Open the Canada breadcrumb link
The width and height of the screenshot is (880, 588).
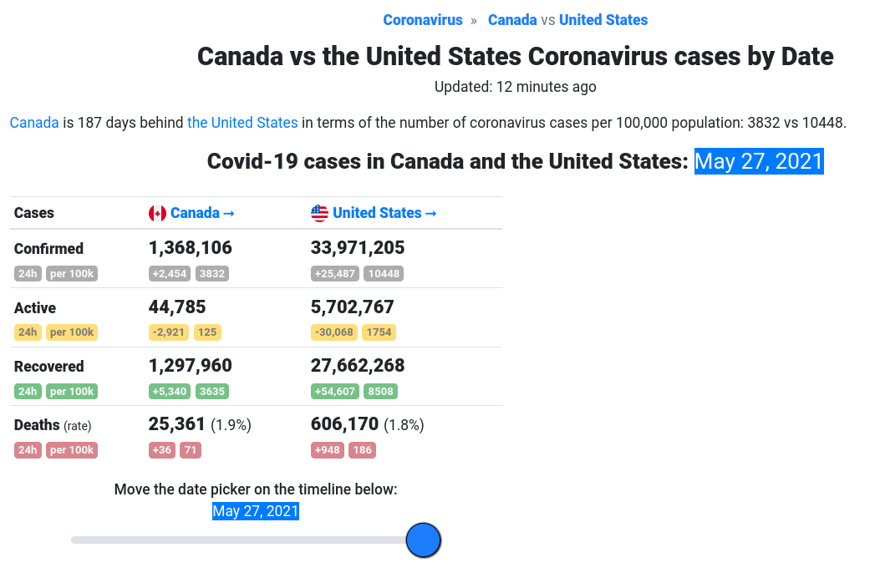(511, 20)
